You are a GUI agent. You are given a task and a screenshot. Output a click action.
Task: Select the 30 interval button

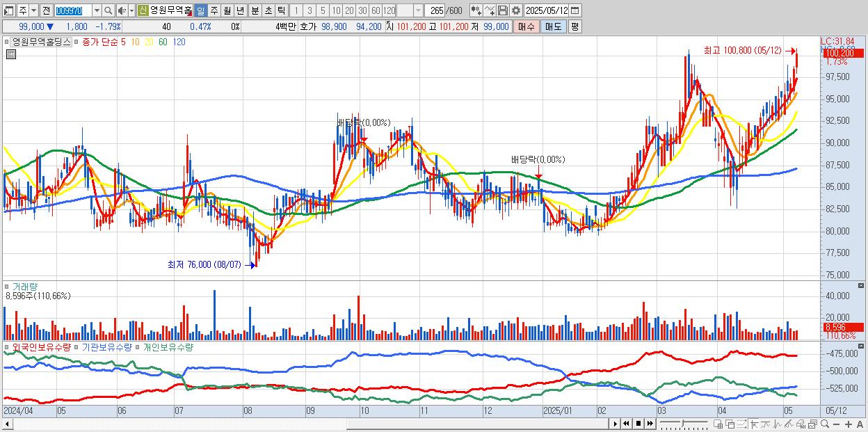pos(362,10)
